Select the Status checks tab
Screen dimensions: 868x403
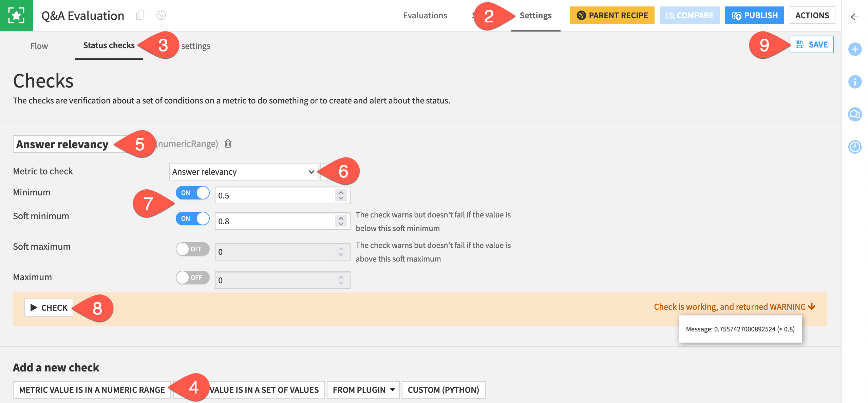pos(109,45)
